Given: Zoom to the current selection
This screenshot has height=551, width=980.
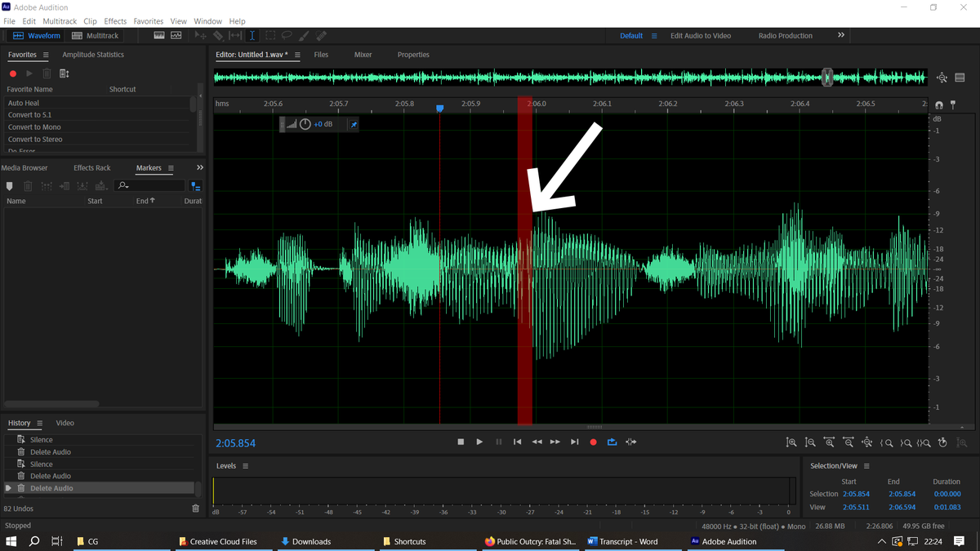Looking at the screenshot, I should pos(924,442).
